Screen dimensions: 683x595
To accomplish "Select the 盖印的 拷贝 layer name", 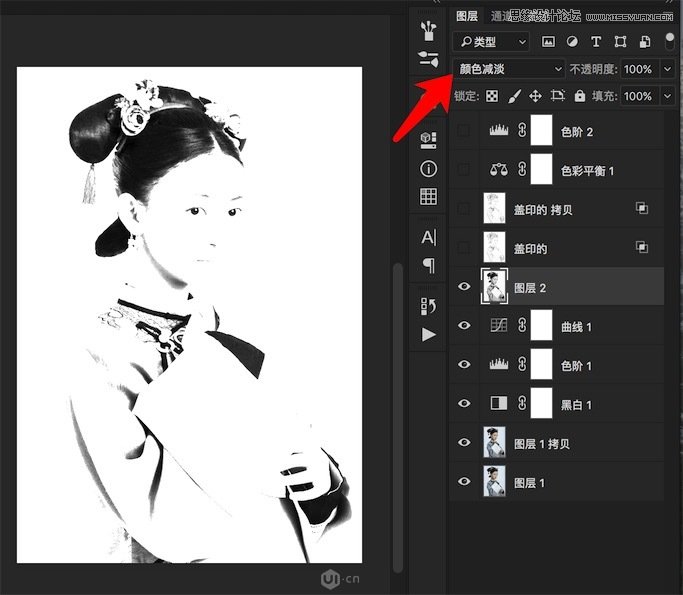I will click(x=543, y=210).
